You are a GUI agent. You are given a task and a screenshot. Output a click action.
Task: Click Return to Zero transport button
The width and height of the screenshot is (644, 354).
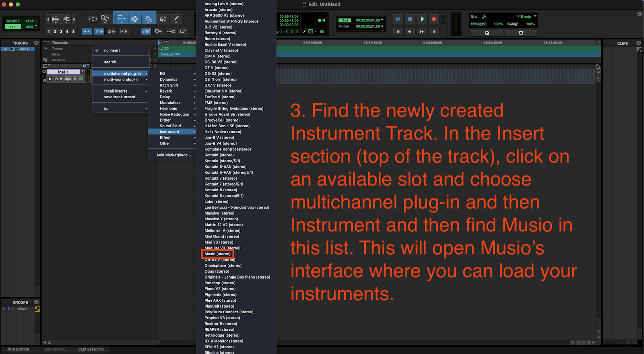tap(398, 31)
